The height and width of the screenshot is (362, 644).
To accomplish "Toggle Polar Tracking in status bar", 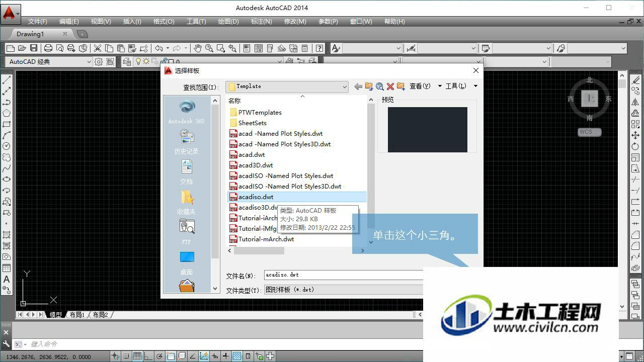I will 159,356.
